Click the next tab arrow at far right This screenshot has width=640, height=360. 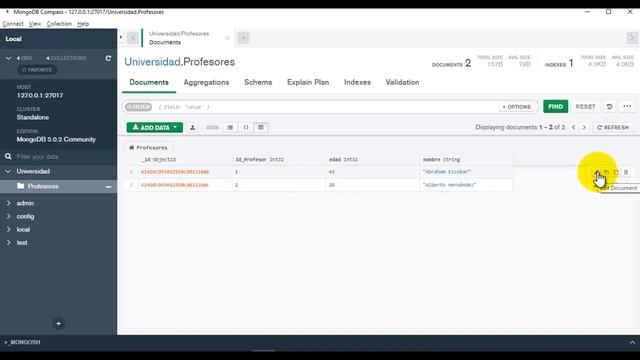632,38
